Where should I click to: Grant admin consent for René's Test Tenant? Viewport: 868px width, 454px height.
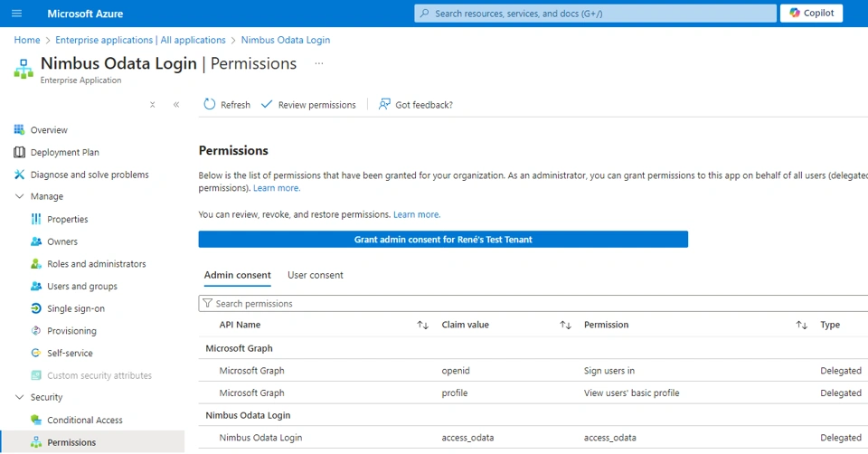tap(443, 239)
